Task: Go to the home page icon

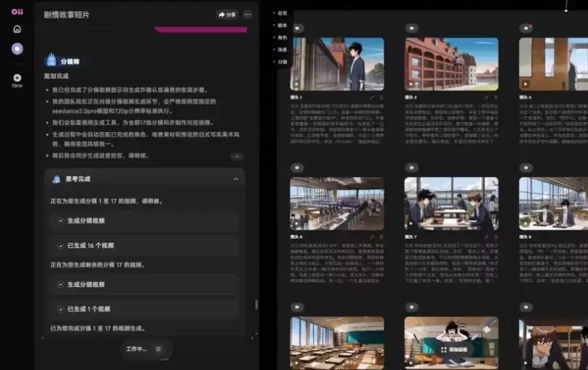Action: (x=17, y=29)
